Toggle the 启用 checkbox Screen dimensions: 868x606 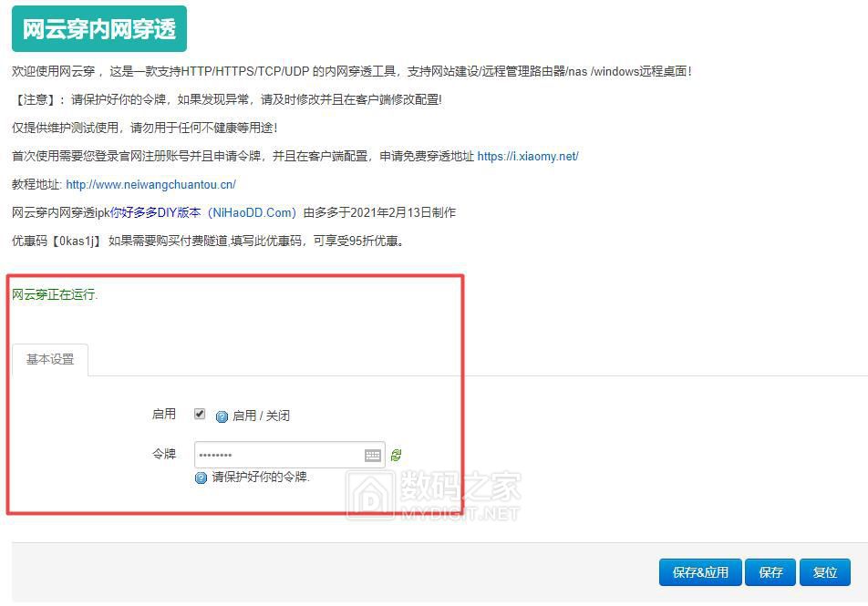(x=200, y=414)
